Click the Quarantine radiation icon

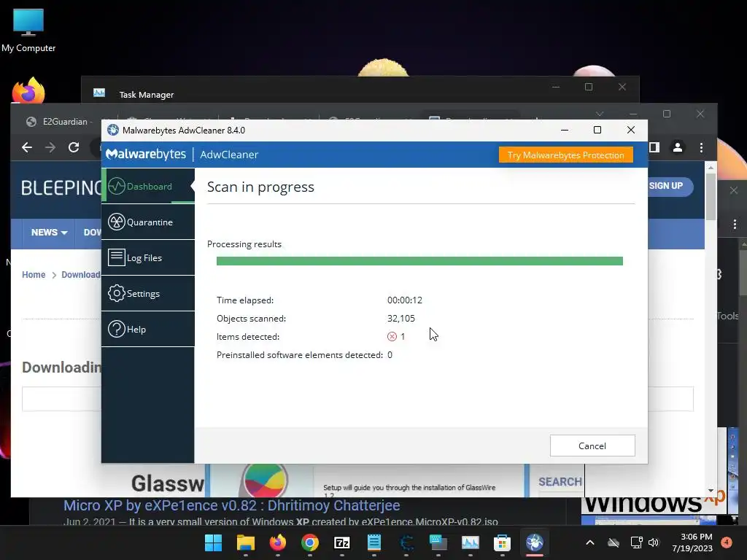click(116, 222)
